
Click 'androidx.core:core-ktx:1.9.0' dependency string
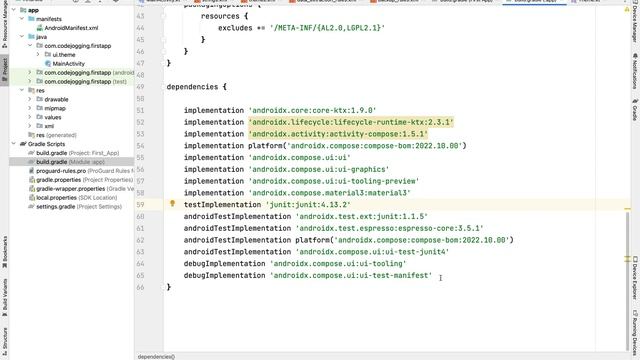[312, 110]
